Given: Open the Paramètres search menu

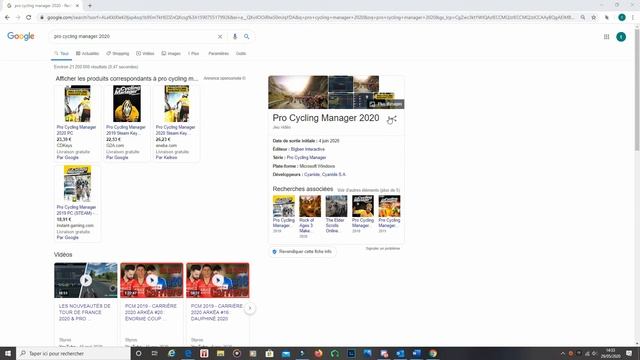Looking at the screenshot, I should click(x=218, y=53).
